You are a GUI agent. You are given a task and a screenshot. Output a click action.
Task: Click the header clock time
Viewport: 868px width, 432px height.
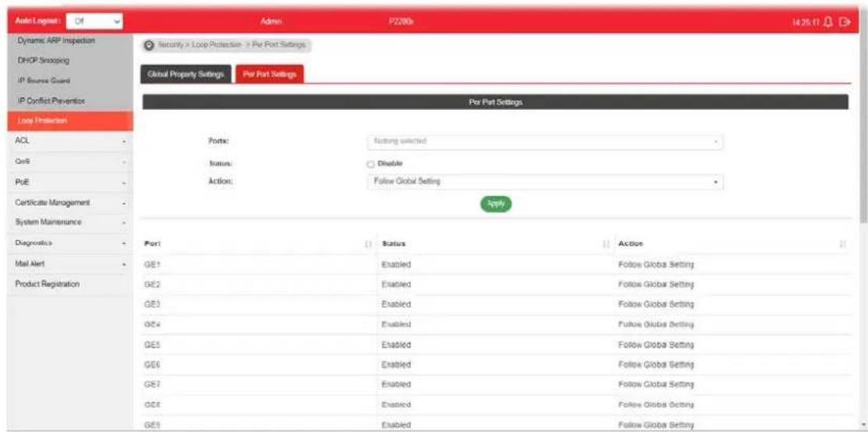[806, 22]
